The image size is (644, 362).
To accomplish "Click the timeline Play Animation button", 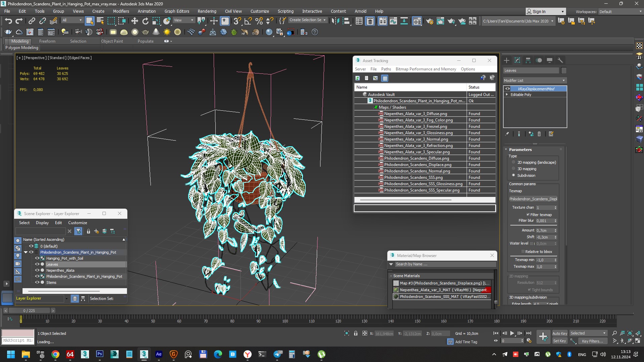I will [x=512, y=333].
